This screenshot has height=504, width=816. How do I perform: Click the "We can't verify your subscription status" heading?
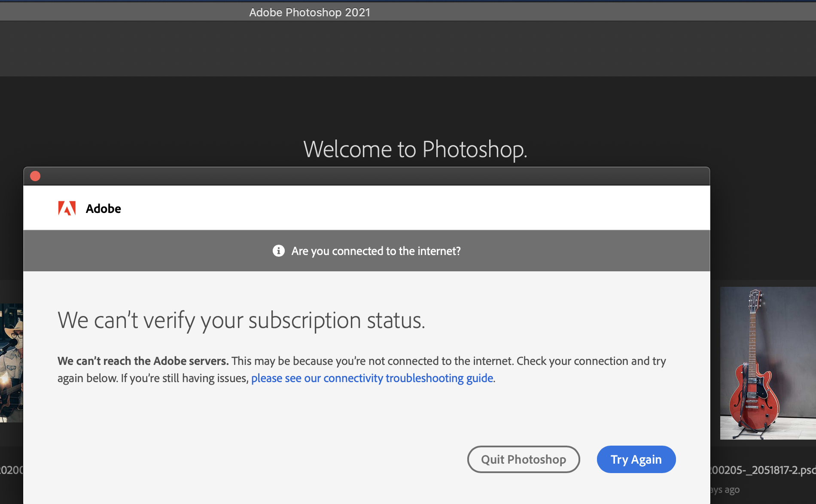click(x=241, y=320)
